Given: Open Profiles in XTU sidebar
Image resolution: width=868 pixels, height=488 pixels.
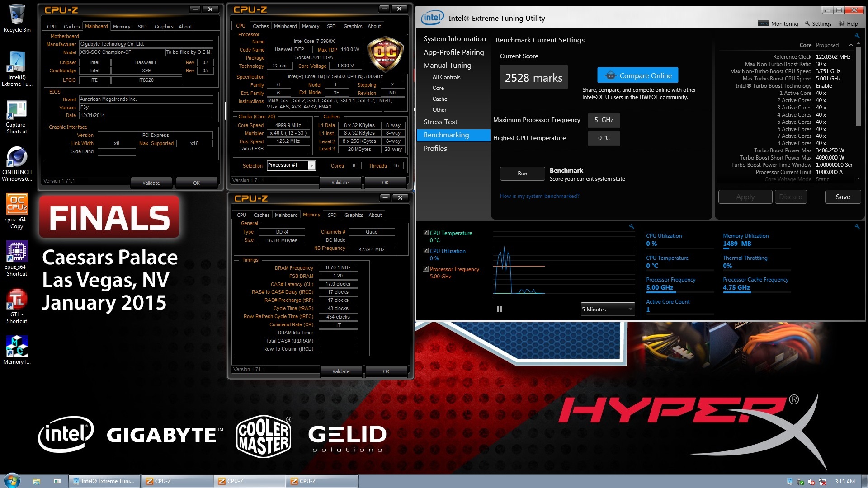Looking at the screenshot, I should coord(435,149).
